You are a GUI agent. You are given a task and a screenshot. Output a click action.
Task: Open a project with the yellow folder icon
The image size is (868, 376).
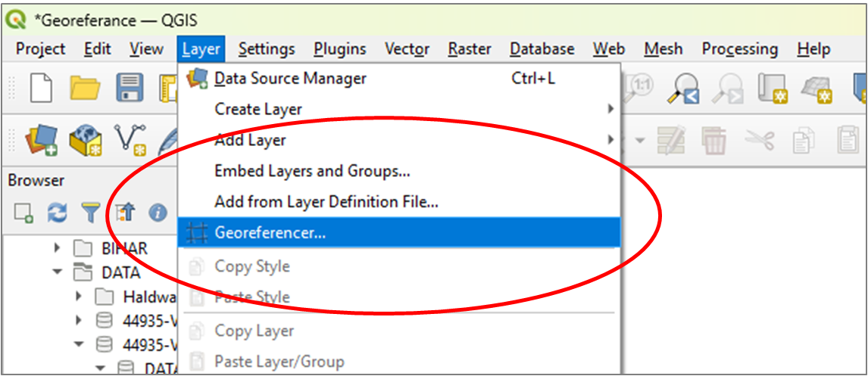tap(86, 89)
